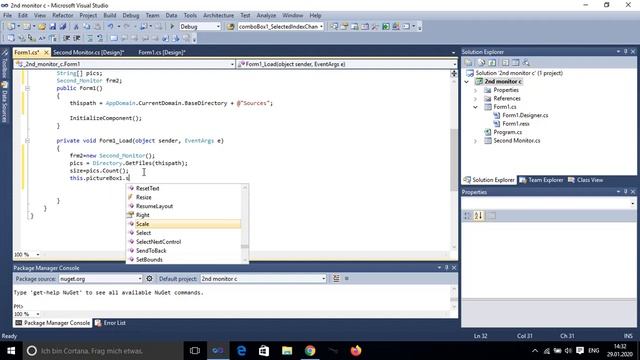Open the Architecture menu
The image size is (640, 360).
(218, 15)
